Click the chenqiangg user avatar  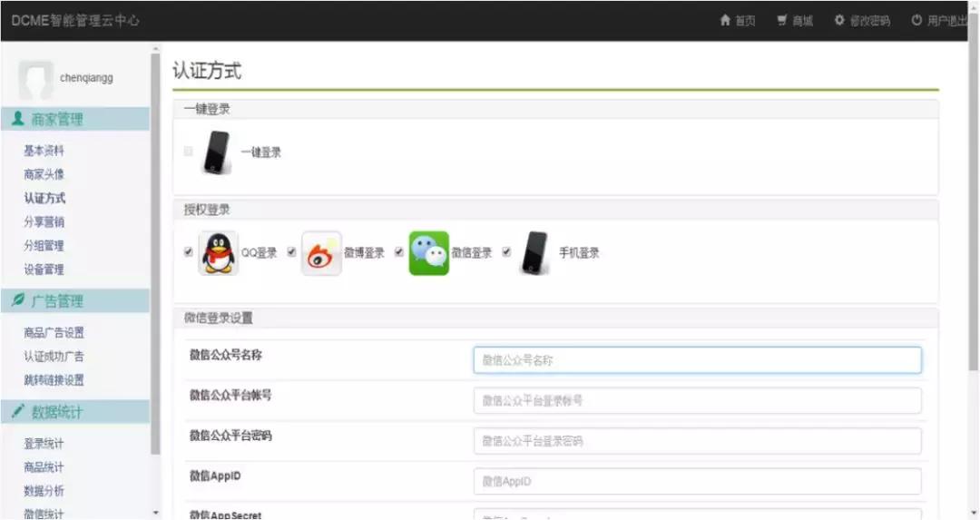click(x=35, y=80)
